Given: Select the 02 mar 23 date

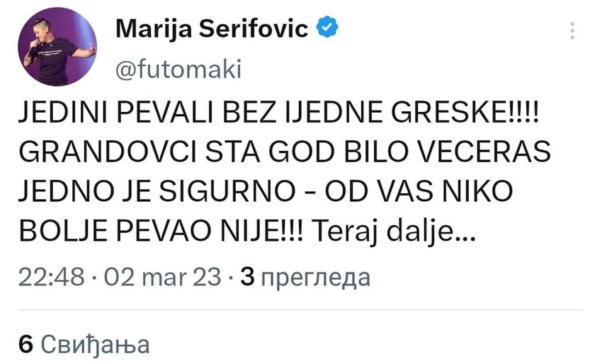Looking at the screenshot, I should [x=161, y=278].
